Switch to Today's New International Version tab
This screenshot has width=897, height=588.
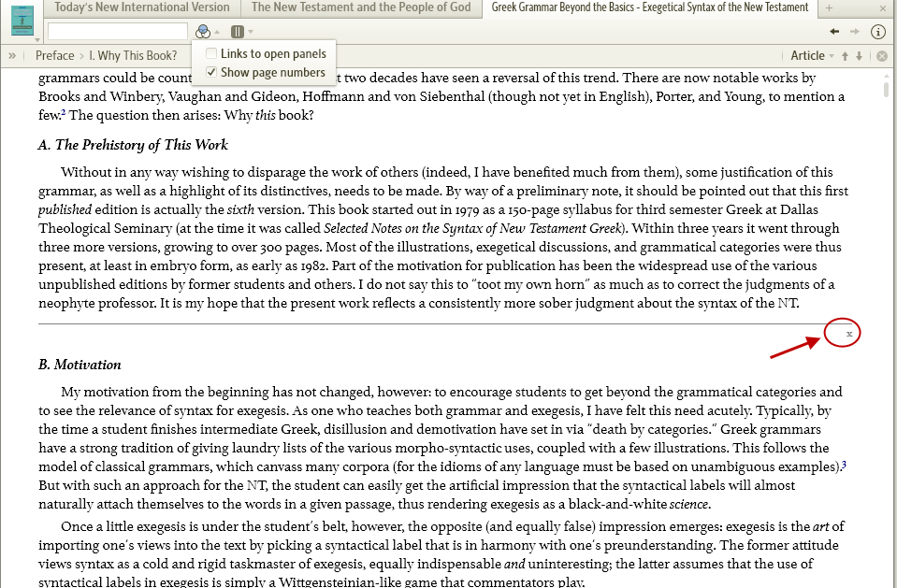pos(142,7)
